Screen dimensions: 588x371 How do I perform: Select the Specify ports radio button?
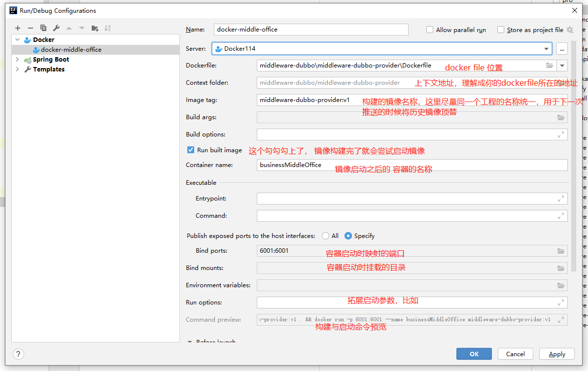click(348, 236)
